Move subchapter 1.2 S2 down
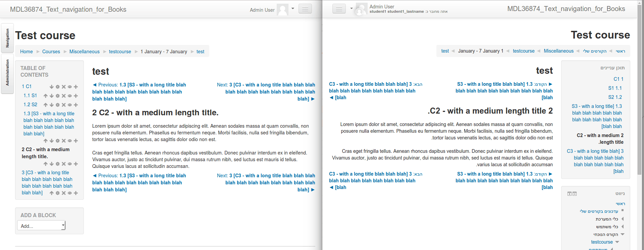The image size is (644, 250). point(52,105)
